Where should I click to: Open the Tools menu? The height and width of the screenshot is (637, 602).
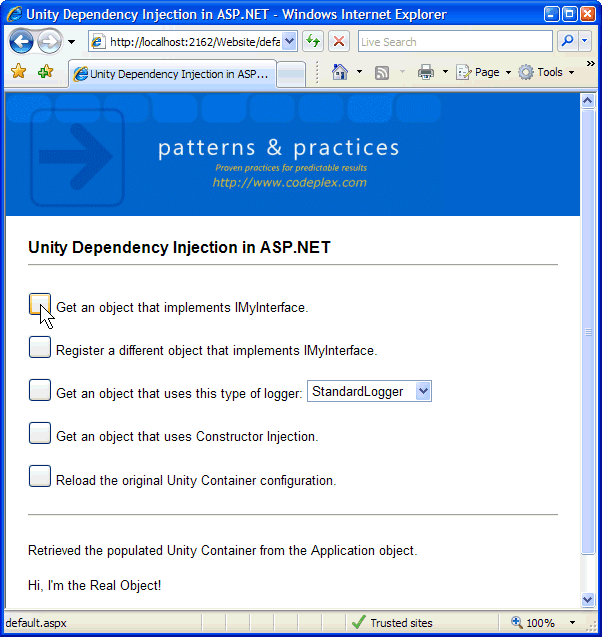pos(547,72)
